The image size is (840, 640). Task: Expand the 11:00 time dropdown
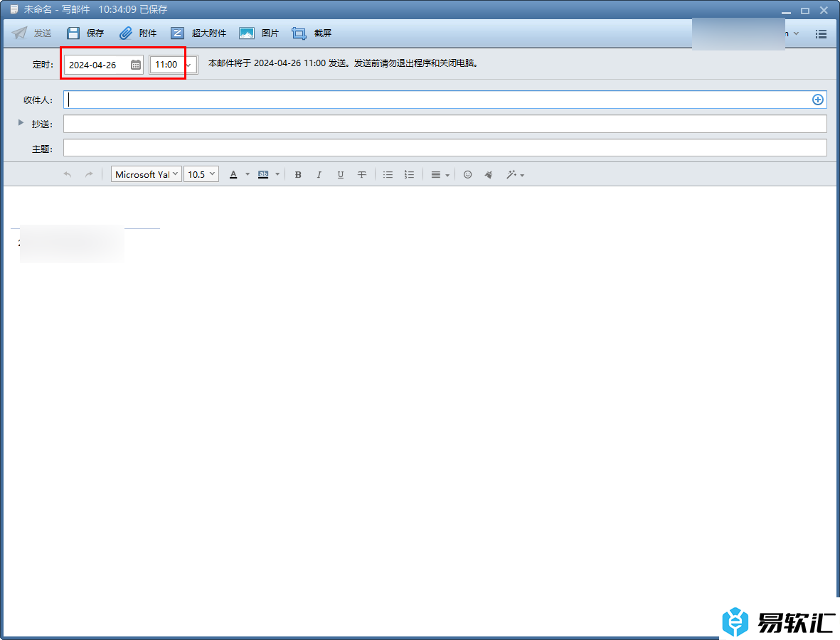tap(188, 65)
